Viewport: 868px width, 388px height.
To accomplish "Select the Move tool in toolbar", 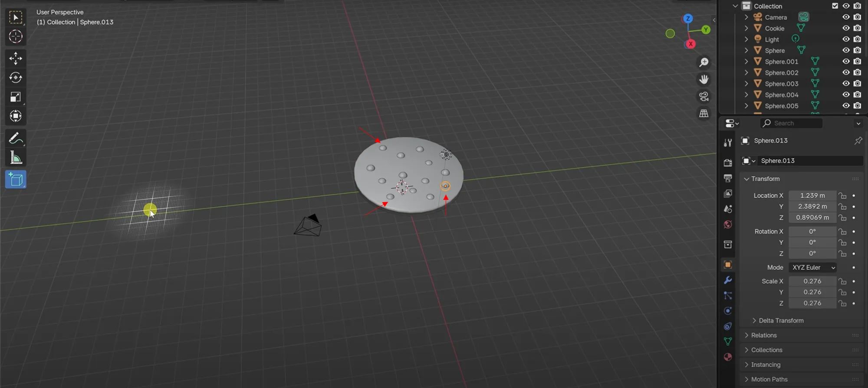I will click(16, 58).
